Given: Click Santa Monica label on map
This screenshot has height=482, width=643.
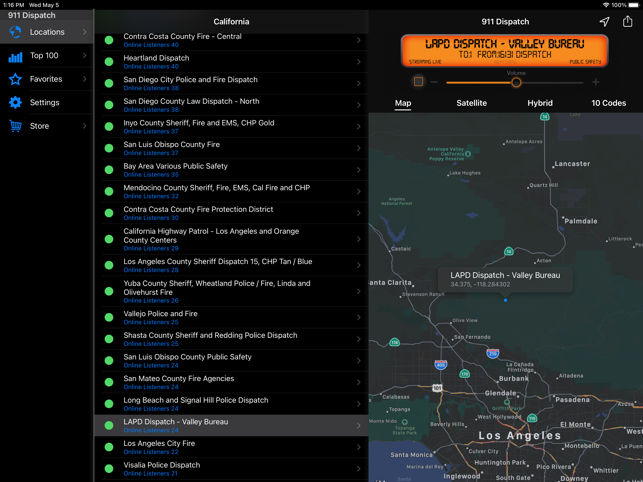Looking at the screenshot, I should [411, 455].
